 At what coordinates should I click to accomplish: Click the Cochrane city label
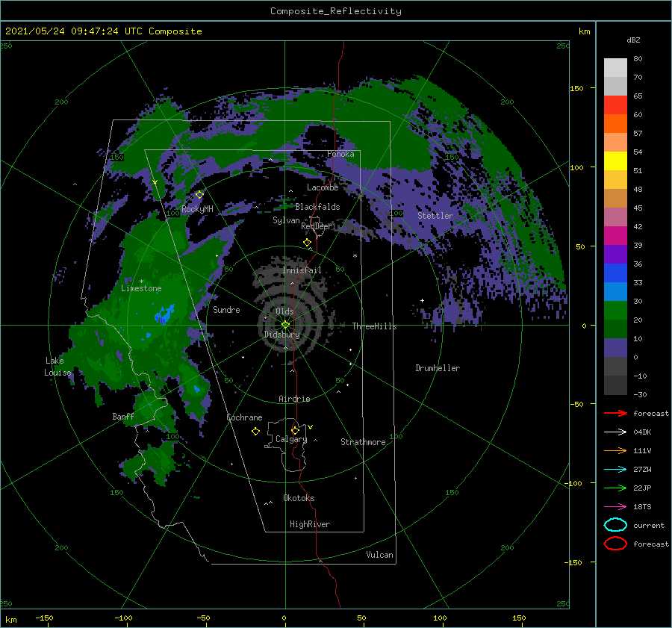(x=244, y=417)
